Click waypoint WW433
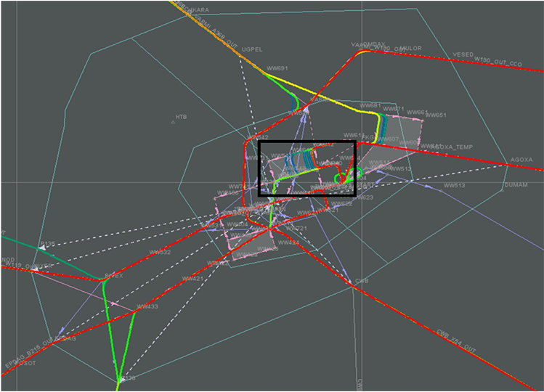Screen dimensions: 544x392 [x=147, y=307]
